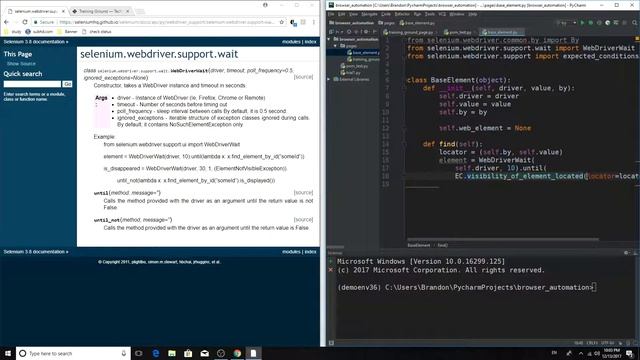640x360 pixels.
Task: Open the PyCharm Code menu
Action: click(386, 14)
